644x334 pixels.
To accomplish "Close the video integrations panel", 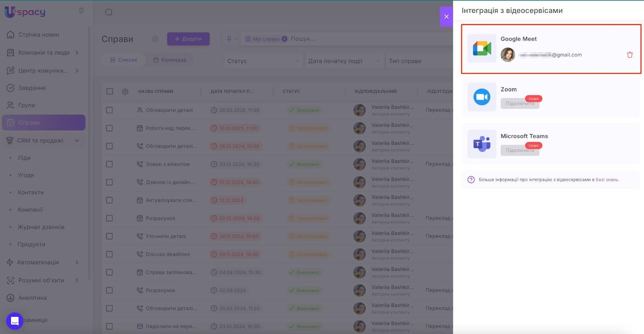I will (446, 16).
